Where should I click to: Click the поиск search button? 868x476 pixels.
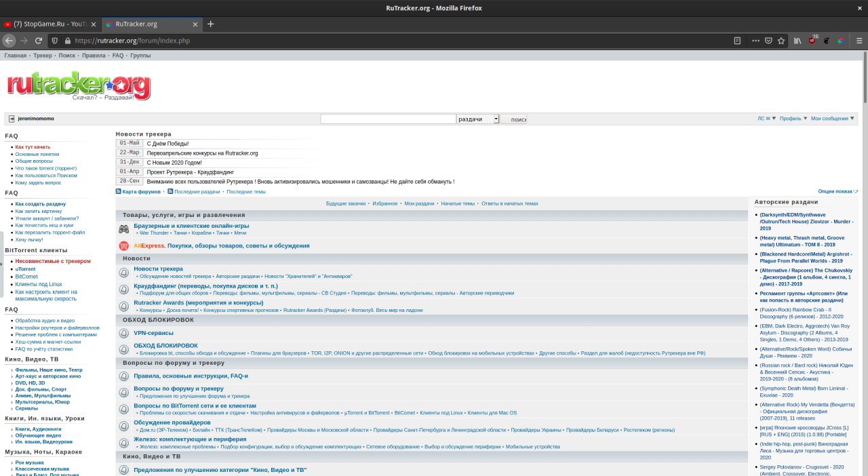[x=514, y=119]
